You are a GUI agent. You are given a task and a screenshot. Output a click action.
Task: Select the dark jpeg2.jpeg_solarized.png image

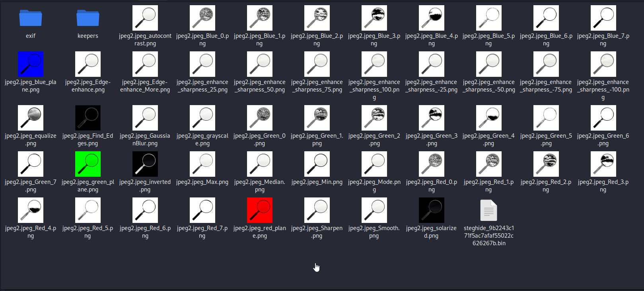coord(432,210)
